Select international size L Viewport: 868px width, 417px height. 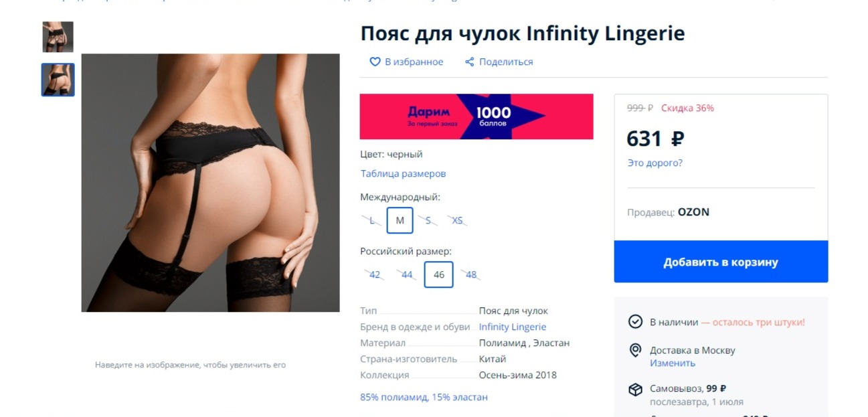click(x=371, y=220)
